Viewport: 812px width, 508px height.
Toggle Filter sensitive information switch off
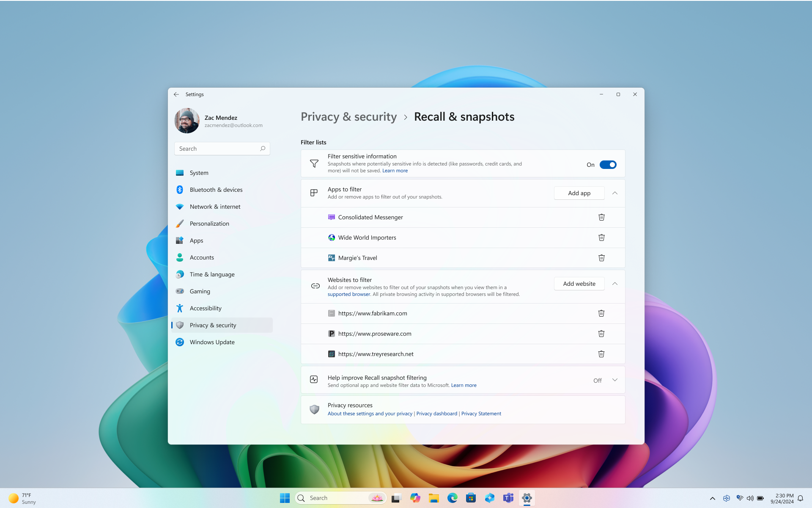point(608,164)
